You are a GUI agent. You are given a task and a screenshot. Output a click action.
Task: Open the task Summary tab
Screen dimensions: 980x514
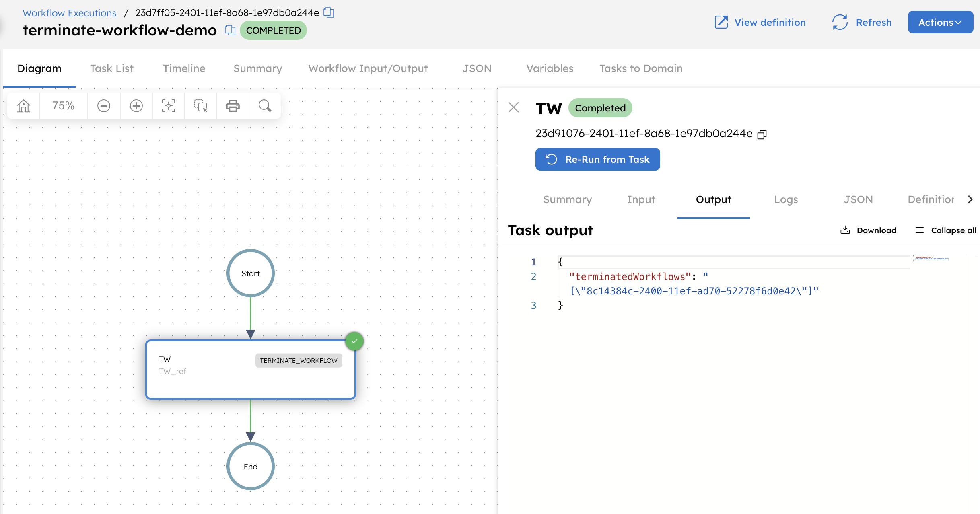click(568, 199)
